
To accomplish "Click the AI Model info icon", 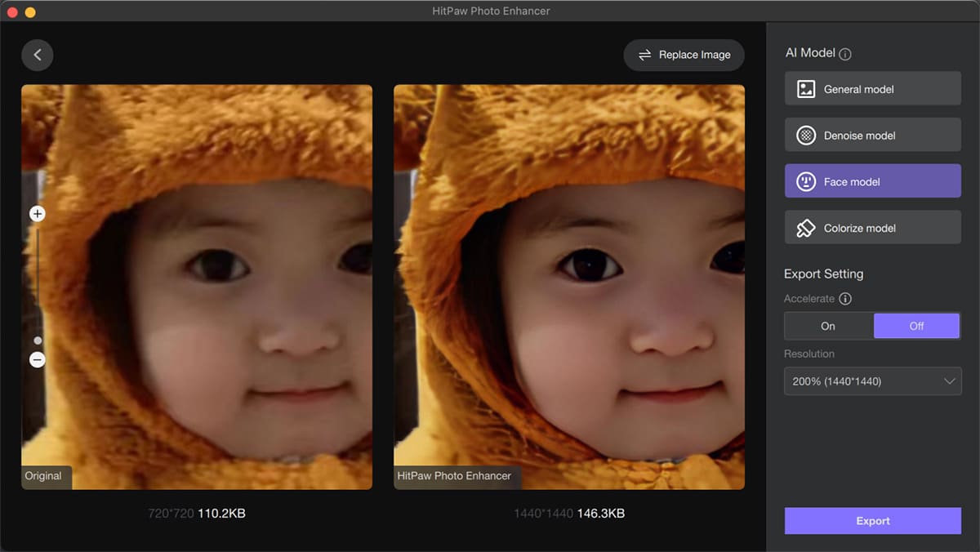I will (845, 54).
